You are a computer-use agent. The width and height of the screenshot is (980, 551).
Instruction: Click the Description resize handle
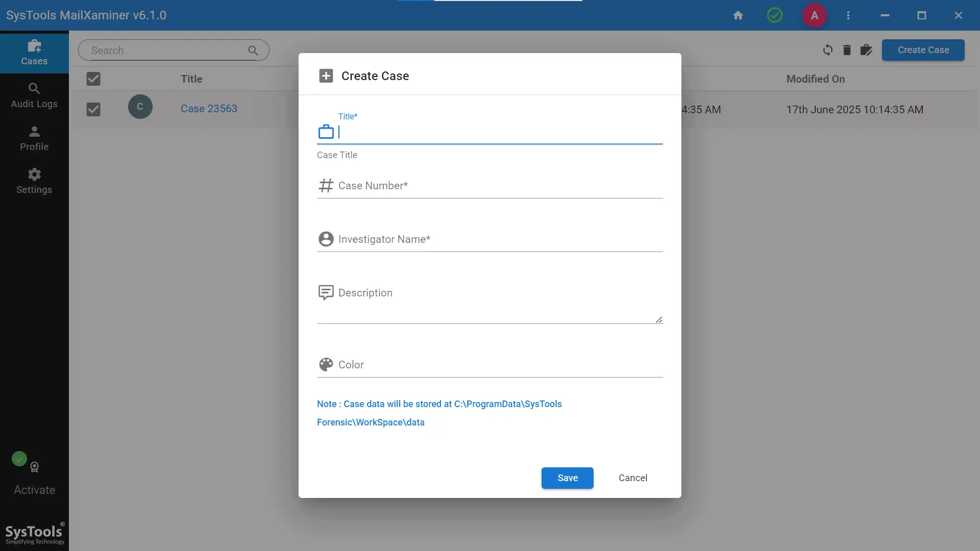659,320
